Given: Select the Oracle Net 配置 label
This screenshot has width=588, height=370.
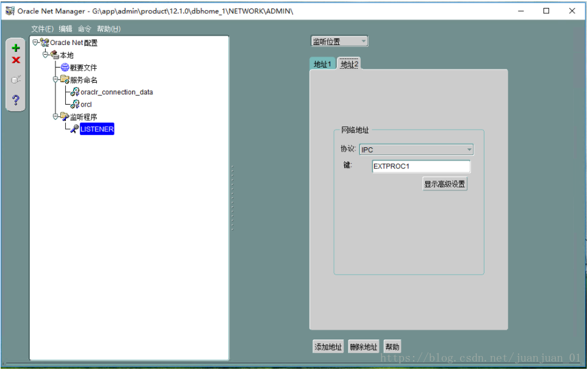Looking at the screenshot, I should pos(74,43).
